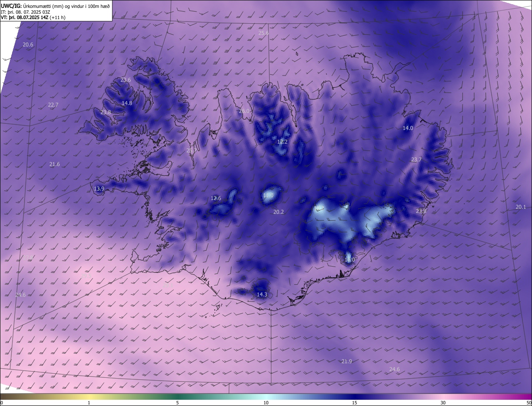Click the color scale tick labeled 30

coord(443,403)
